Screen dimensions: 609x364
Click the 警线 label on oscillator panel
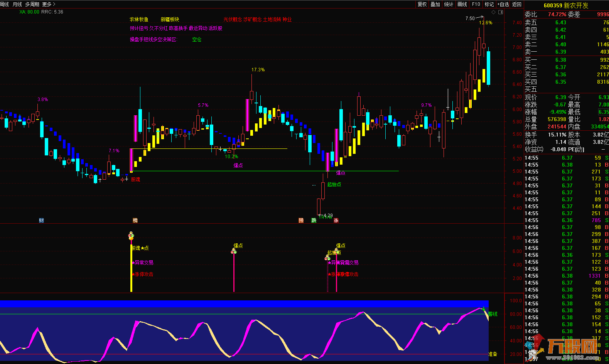click(493, 314)
